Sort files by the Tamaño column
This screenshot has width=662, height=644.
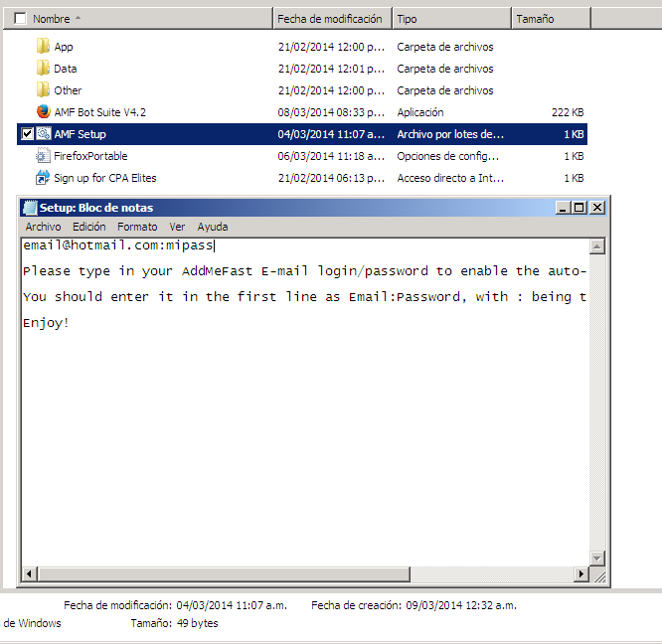[552, 19]
